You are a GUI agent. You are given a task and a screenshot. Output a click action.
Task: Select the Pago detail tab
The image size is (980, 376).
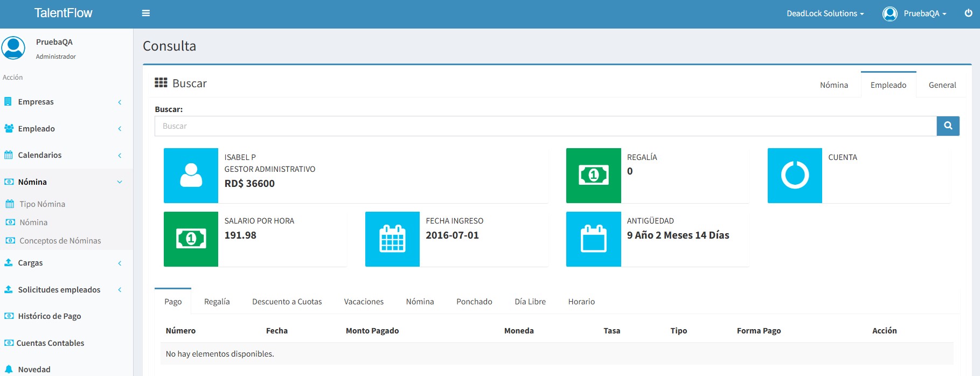pos(173,301)
